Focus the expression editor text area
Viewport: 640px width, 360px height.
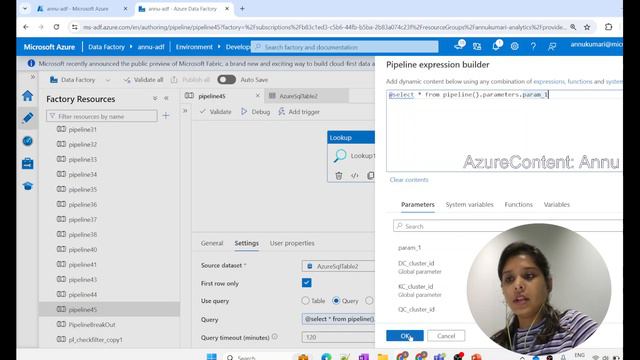coord(504,131)
